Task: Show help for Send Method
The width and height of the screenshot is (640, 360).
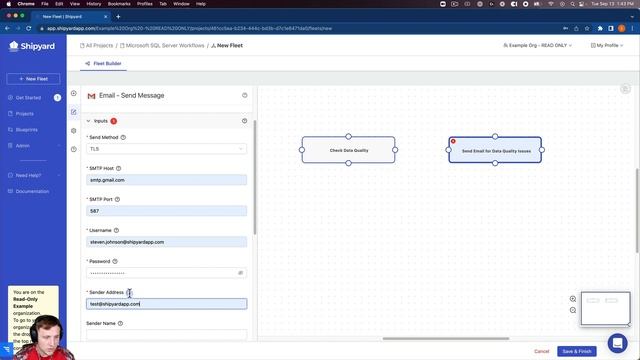Action: pos(123,138)
